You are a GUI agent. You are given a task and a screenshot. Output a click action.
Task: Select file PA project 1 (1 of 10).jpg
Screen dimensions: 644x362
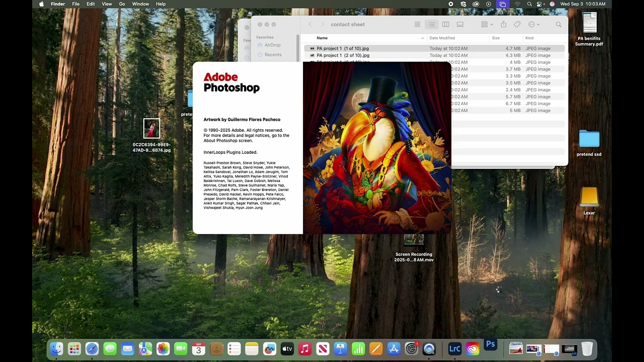coord(434,49)
